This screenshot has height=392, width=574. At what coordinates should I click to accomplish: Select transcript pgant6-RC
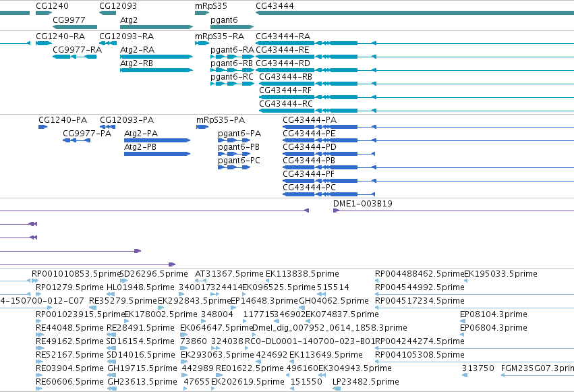tap(232, 84)
